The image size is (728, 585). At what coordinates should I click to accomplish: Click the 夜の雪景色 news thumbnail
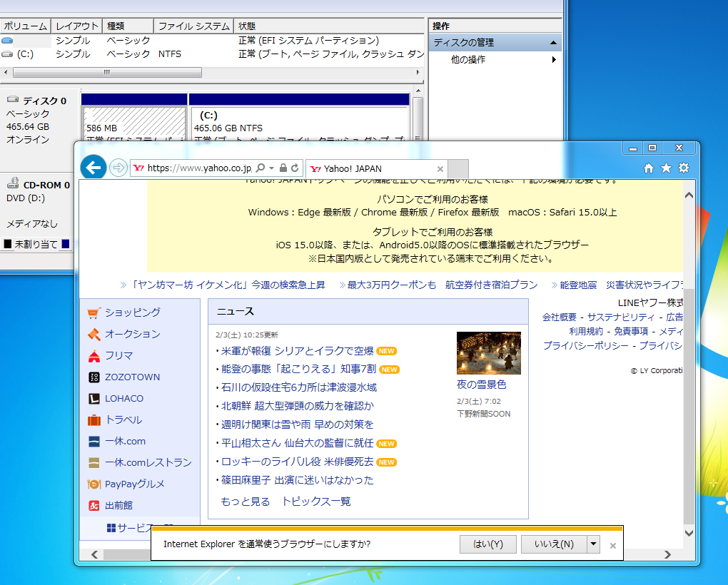[488, 352]
